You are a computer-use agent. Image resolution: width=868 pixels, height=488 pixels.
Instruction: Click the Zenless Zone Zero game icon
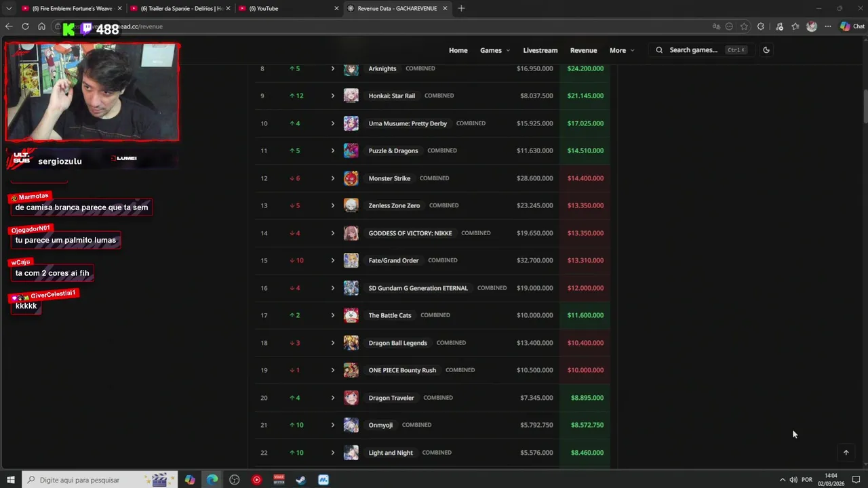(x=351, y=205)
